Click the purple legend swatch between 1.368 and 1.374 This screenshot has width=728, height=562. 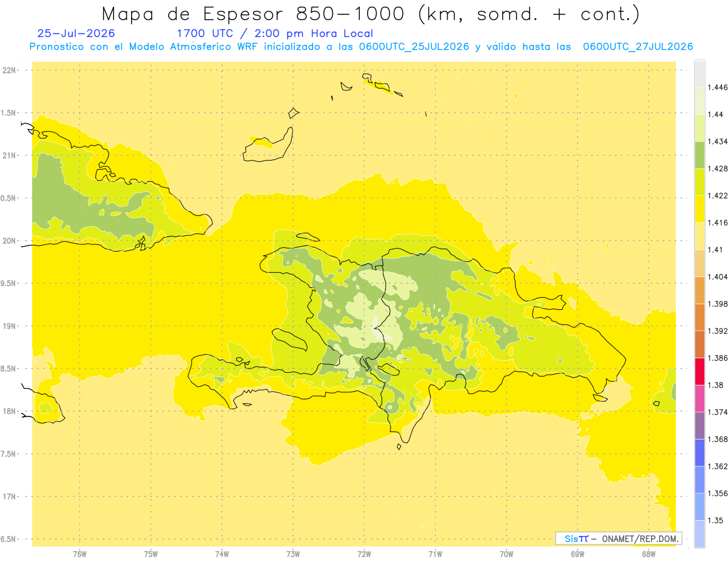tap(699, 425)
